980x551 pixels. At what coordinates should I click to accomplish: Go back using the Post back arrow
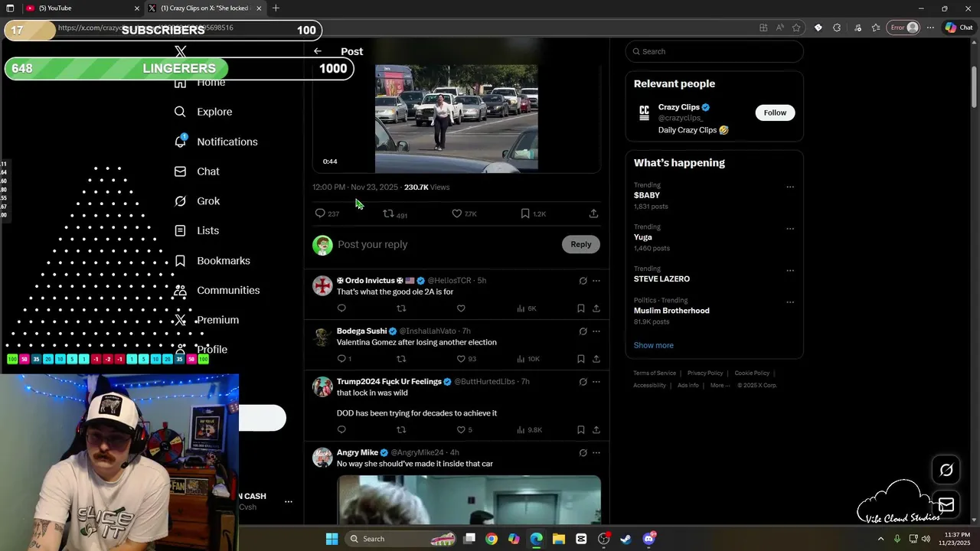pos(317,51)
